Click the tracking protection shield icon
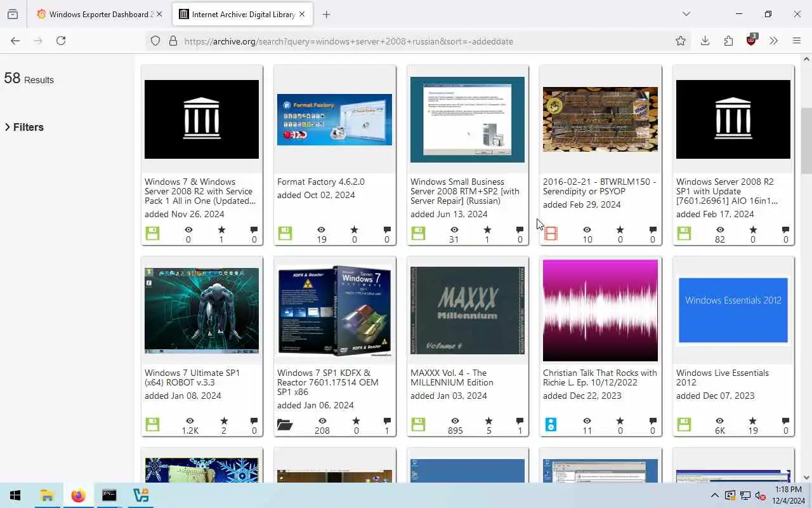Screen dimensions: 812x508 click(155, 41)
